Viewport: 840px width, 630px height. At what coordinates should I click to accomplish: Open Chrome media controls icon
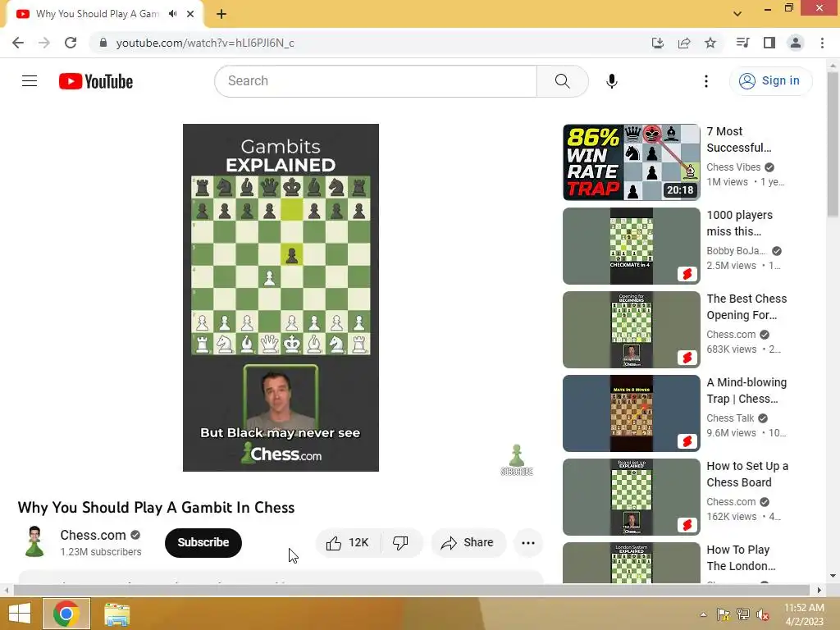[x=742, y=43]
